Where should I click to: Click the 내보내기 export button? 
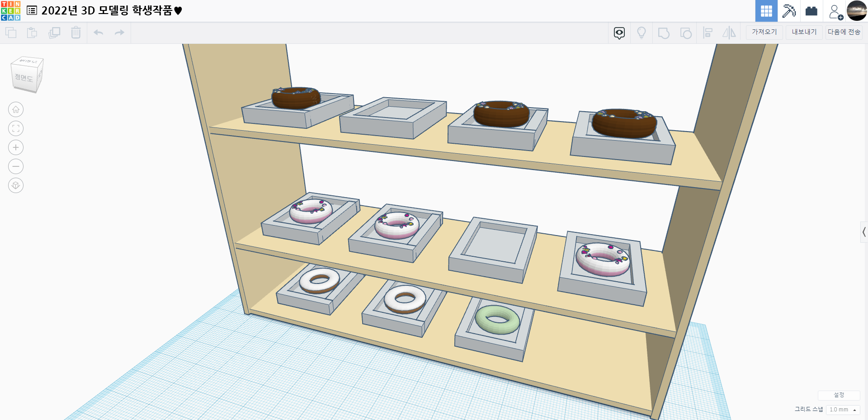pos(804,32)
